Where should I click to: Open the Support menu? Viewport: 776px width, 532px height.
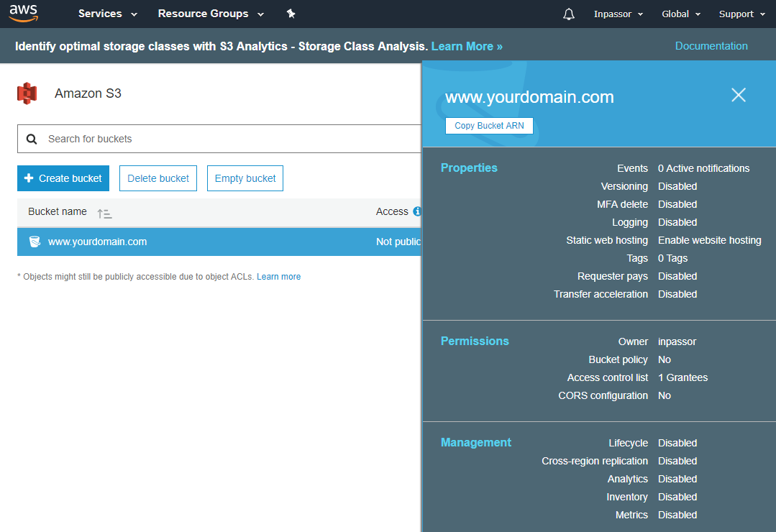pyautogui.click(x=741, y=14)
